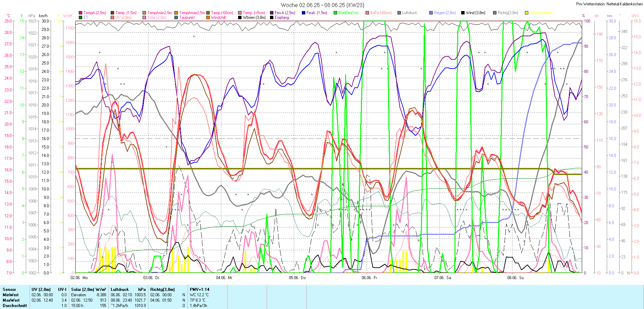Click the hPa unit label at top of axis
This screenshot has height=309, width=644.
32,16
